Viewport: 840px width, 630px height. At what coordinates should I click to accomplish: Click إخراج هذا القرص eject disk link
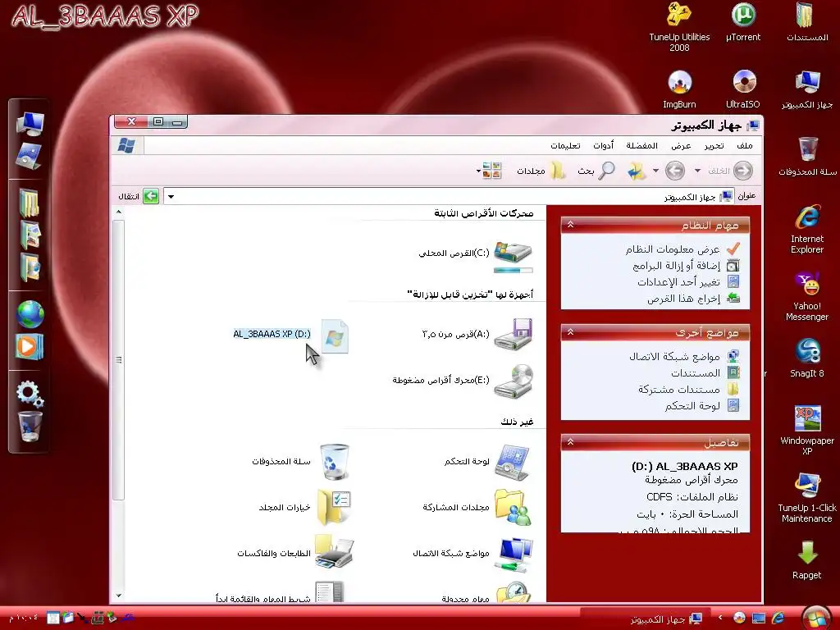[x=683, y=299]
